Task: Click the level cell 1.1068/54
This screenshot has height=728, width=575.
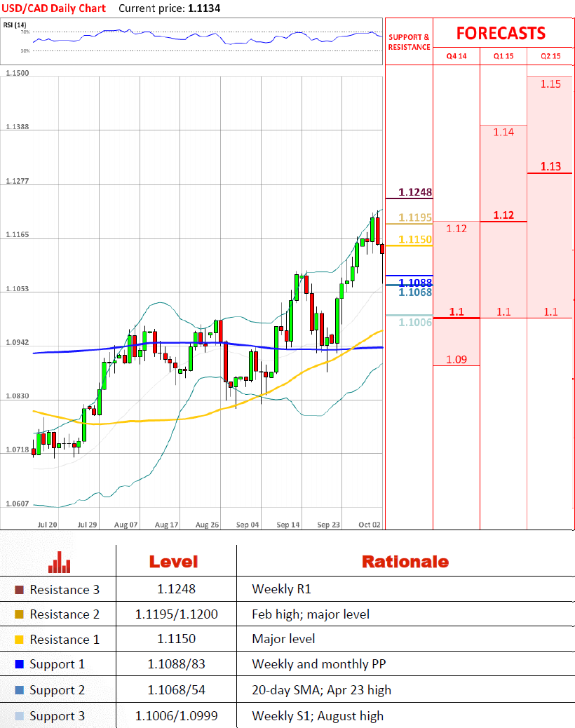Action: click(x=176, y=690)
